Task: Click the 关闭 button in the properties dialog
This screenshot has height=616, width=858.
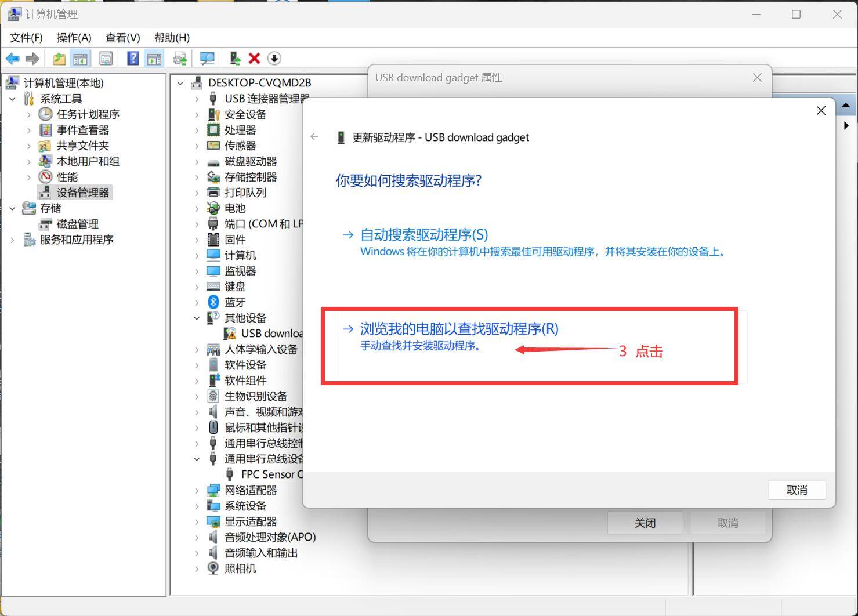Action: [645, 523]
